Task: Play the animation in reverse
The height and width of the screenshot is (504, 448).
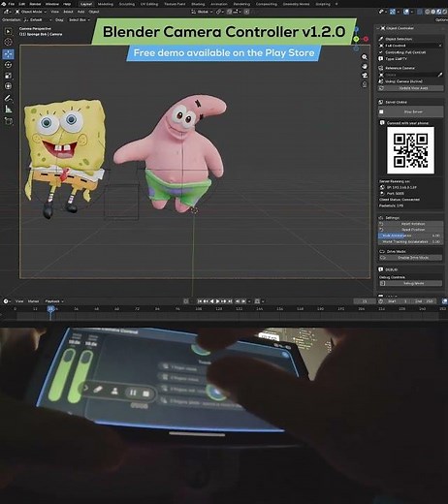Action: [x=212, y=301]
